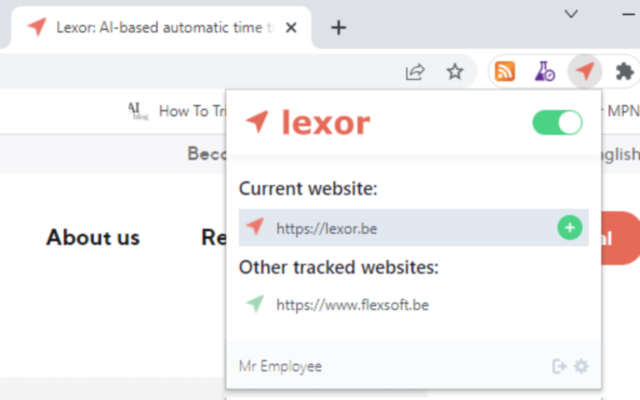Open the Extensions puzzle piece menu
Viewport: 640px width, 400px height.
click(x=624, y=71)
